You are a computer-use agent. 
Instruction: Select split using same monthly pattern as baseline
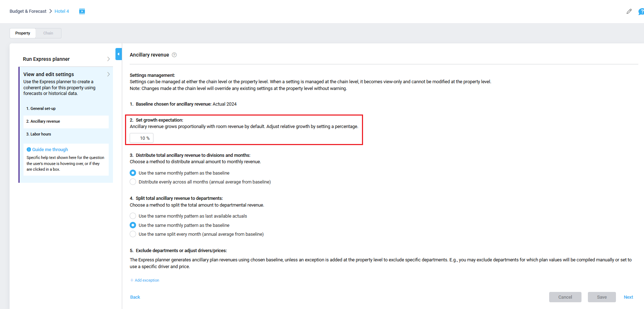coord(133,225)
